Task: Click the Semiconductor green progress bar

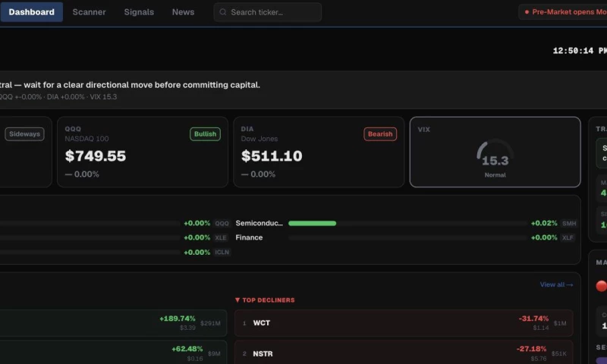Action: 313,223
